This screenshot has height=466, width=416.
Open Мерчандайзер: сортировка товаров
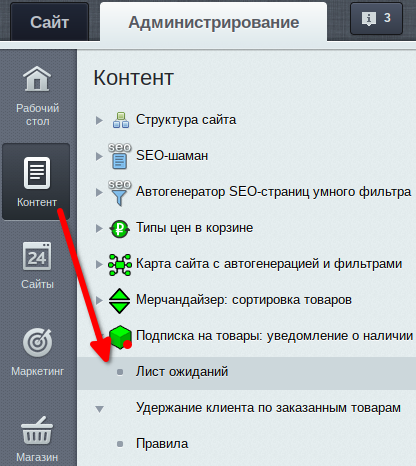[x=244, y=300]
